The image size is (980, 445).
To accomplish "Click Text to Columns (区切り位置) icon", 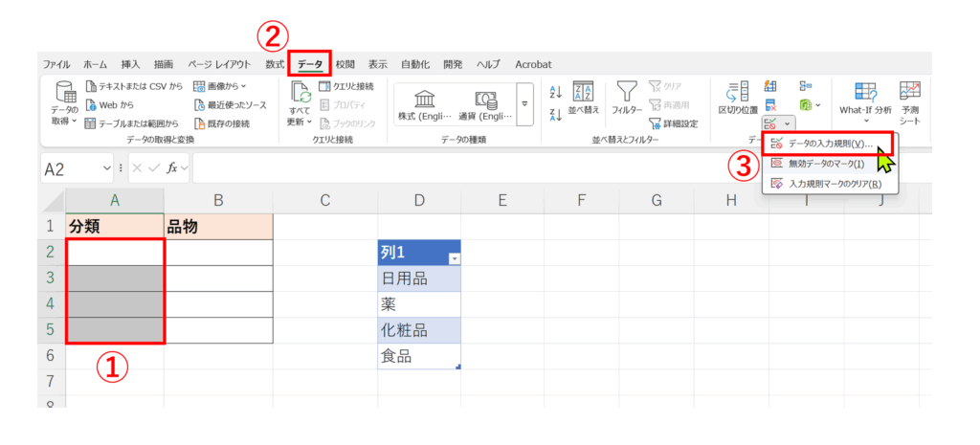I will [x=738, y=98].
